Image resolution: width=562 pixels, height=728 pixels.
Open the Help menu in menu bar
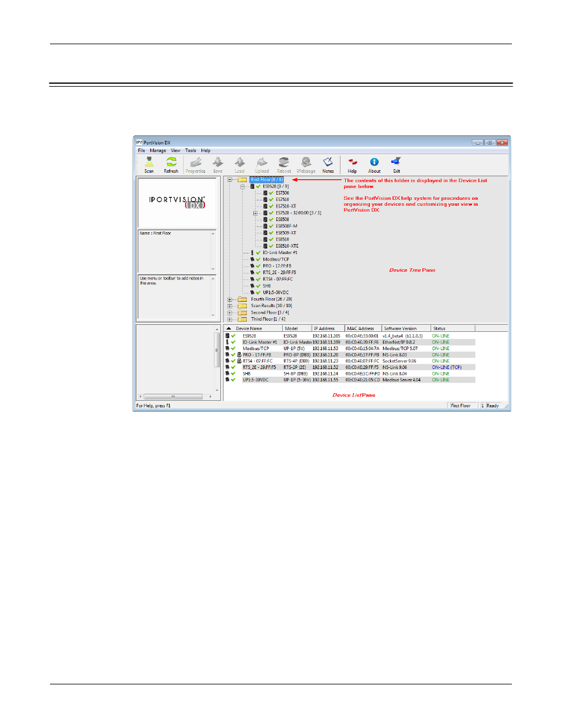tap(206, 150)
